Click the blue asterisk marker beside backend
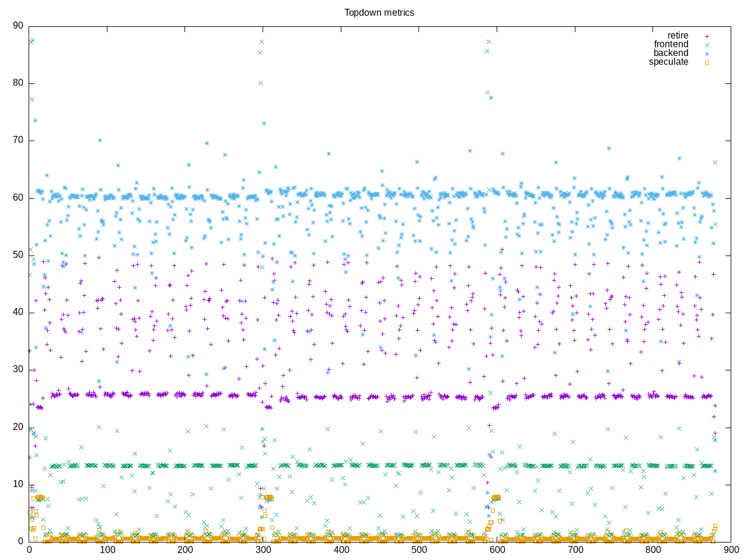The width and height of the screenshot is (747, 560). point(707,54)
